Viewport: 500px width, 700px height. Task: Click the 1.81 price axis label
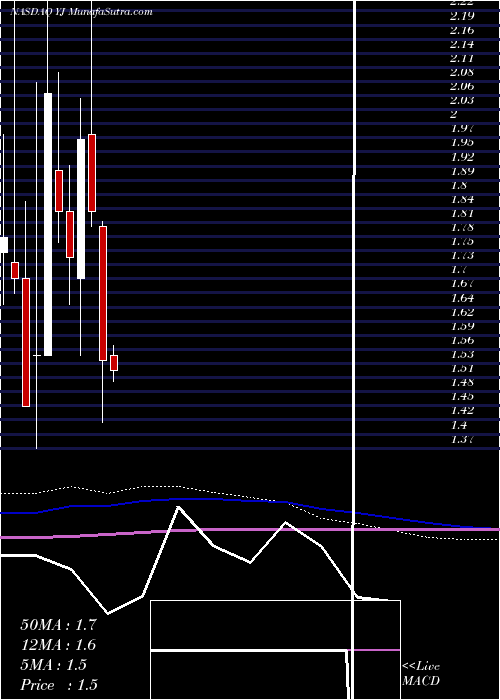pos(462,213)
